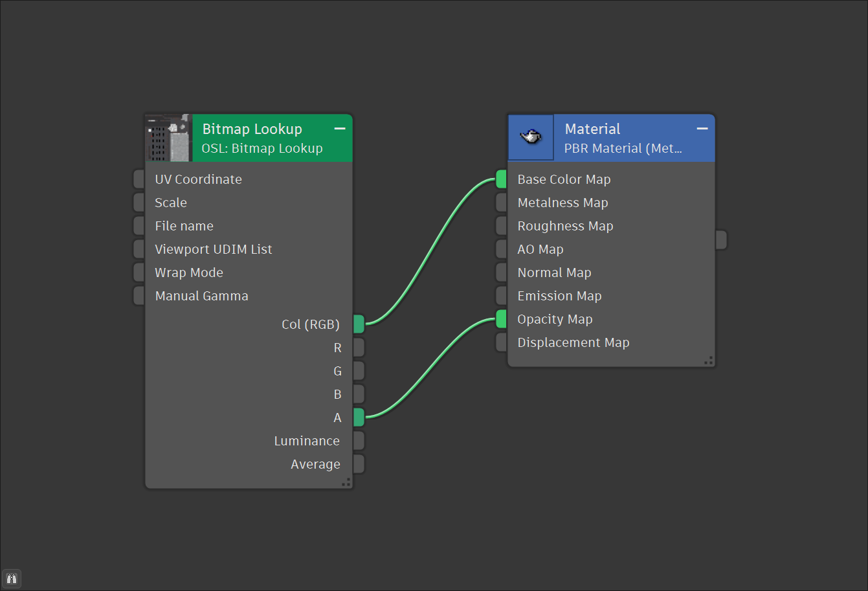Click the UV Coordinate label
Screen dimensions: 868x591
[x=198, y=179]
